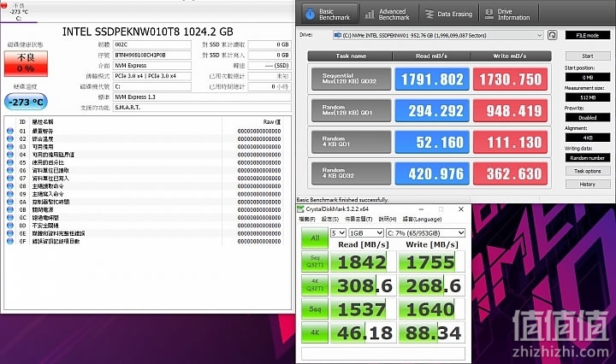616x364 pixels.
Task: Click the refresh drive list icon
Action: (552, 35)
